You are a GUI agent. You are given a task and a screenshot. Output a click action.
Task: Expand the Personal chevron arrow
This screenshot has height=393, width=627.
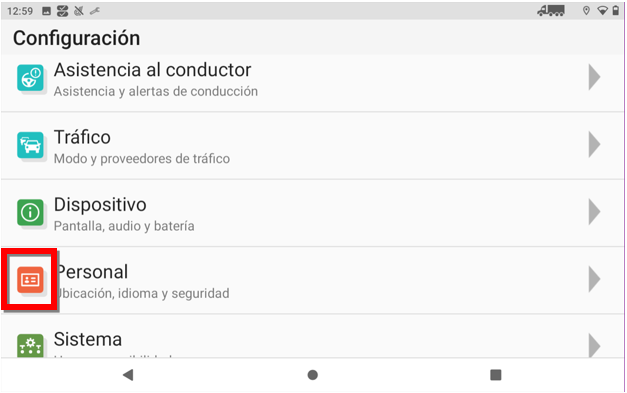595,279
